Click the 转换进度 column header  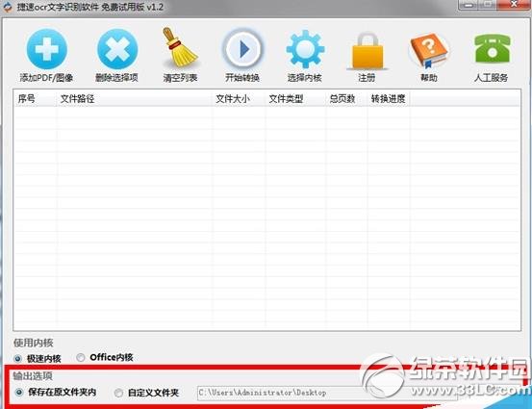pos(389,99)
